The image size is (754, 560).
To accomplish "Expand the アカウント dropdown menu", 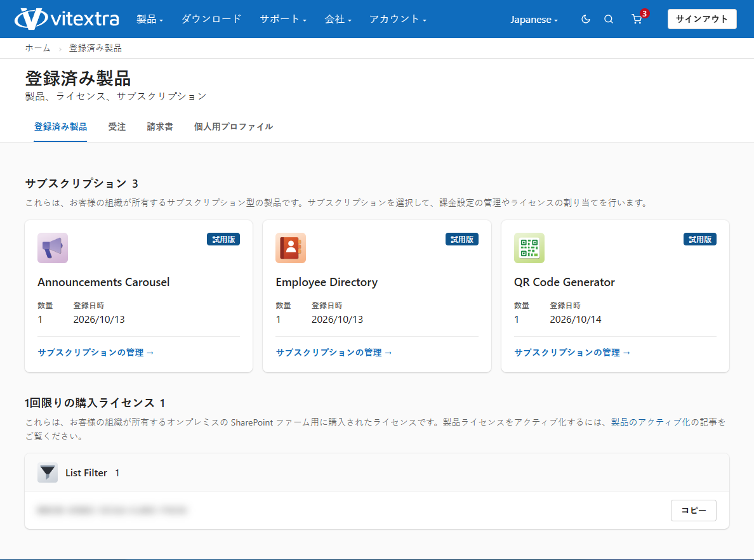I will (398, 19).
